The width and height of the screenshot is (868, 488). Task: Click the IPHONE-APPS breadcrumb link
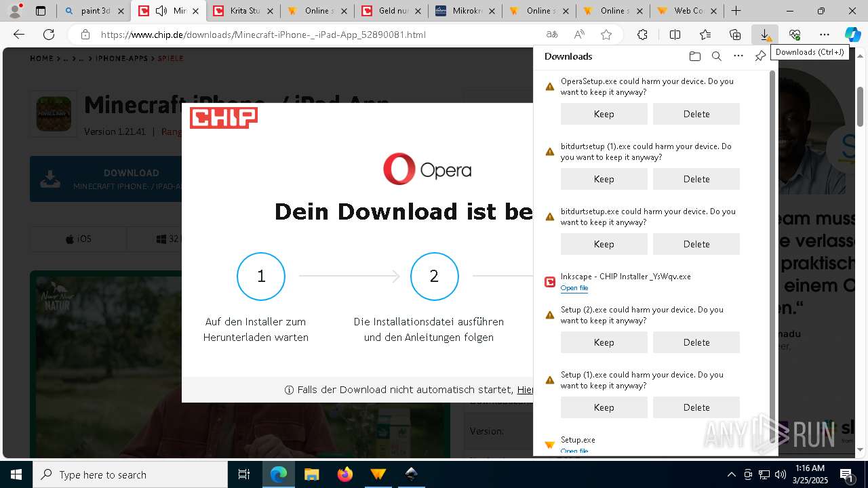click(121, 58)
